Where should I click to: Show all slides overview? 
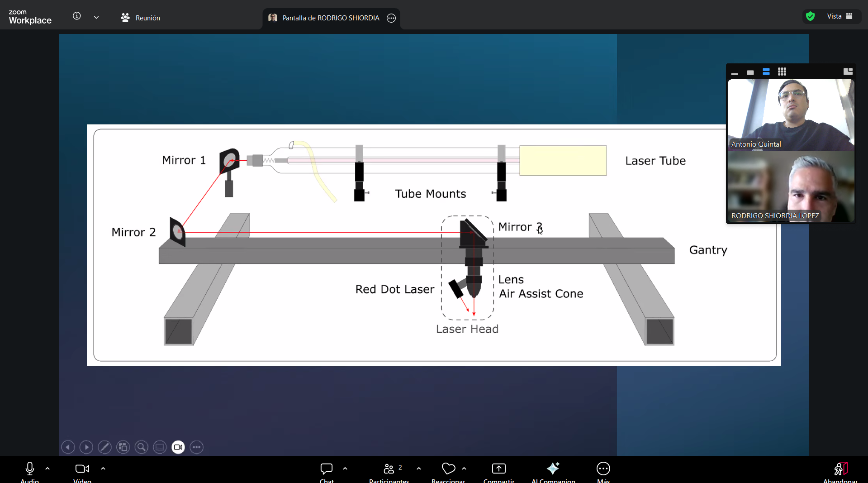tap(123, 447)
